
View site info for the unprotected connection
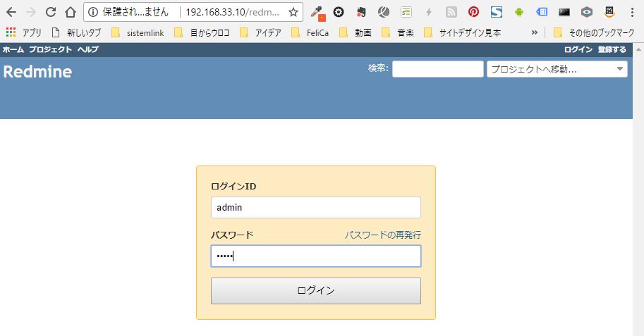click(x=93, y=12)
